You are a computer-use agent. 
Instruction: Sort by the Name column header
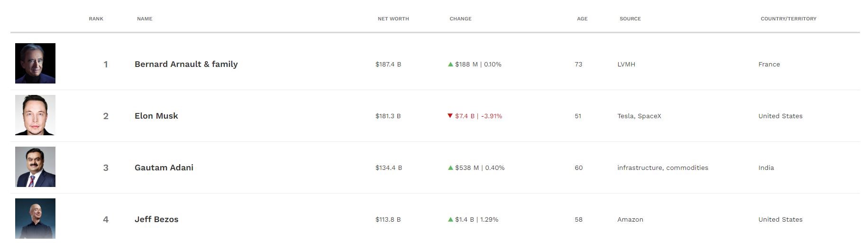click(x=145, y=19)
